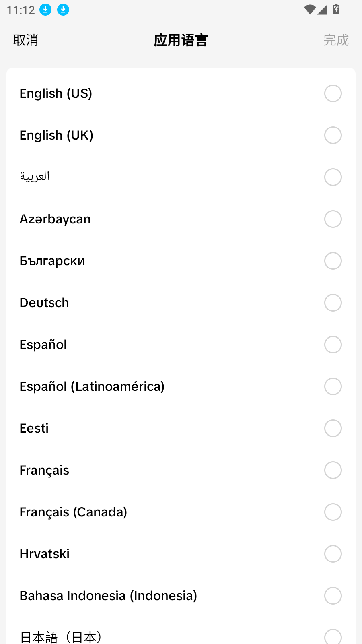
Task: Tap the cellular signal icon
Action: [323, 10]
